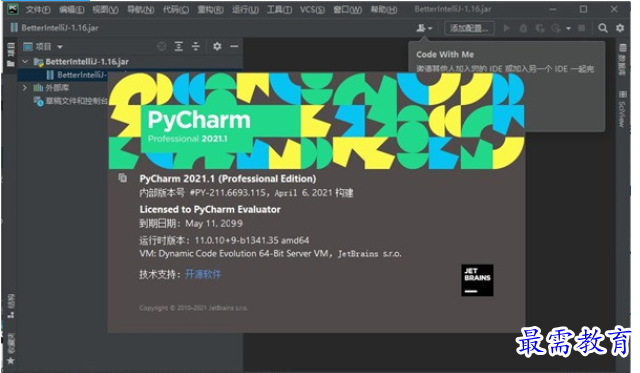The height and width of the screenshot is (373, 640).
Task: Open the 重构(R) menu
Action: (211, 9)
